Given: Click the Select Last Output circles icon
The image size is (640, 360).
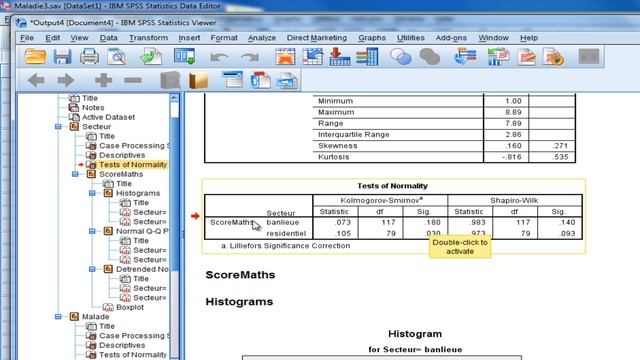Looking at the screenshot, I should click(401, 56).
